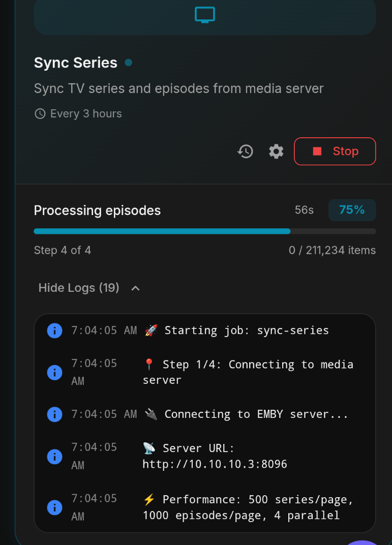Viewport: 392px width, 545px height.
Task: Click the clock icon near Every 3 hours
Action: (x=40, y=114)
